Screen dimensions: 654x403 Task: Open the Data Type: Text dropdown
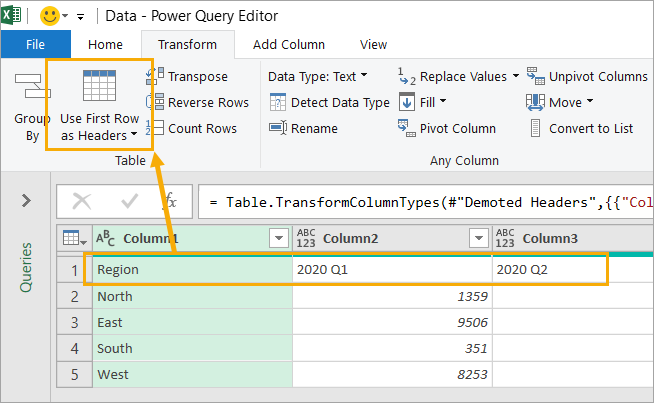point(317,77)
